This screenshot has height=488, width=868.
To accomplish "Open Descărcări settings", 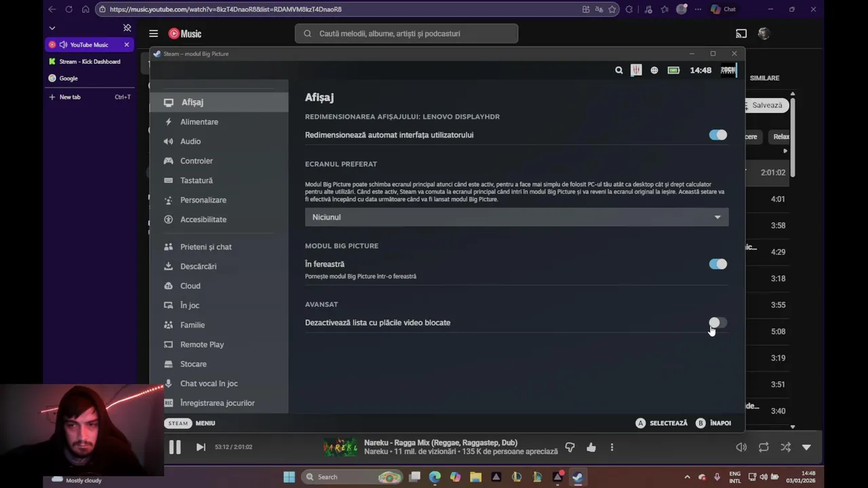I will [219, 267].
